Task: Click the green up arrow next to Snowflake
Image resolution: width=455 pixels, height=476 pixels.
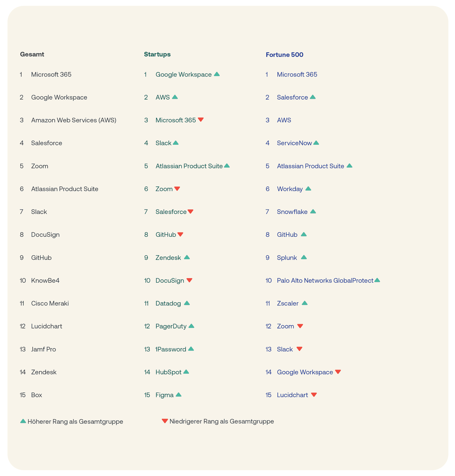Action: [313, 211]
